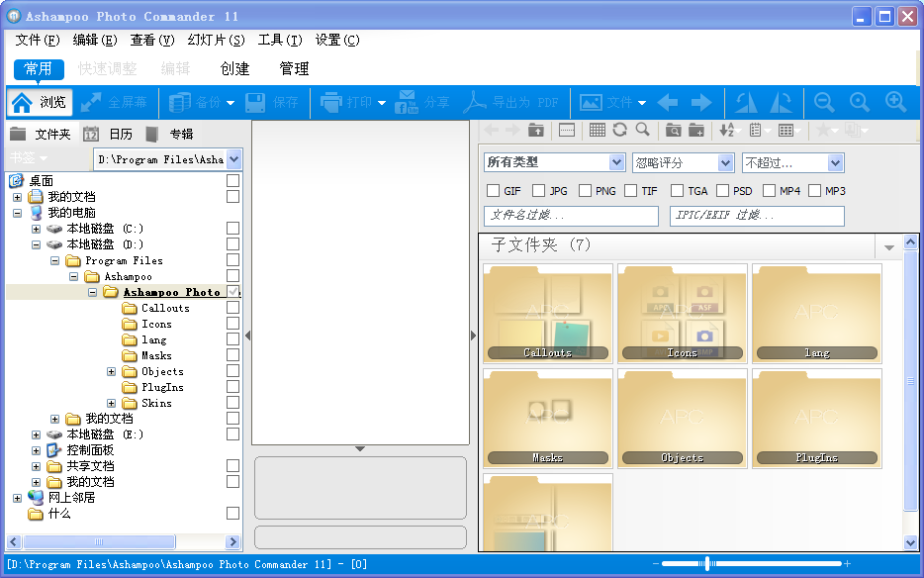
Task: Click the sort order icon
Action: pos(727,130)
